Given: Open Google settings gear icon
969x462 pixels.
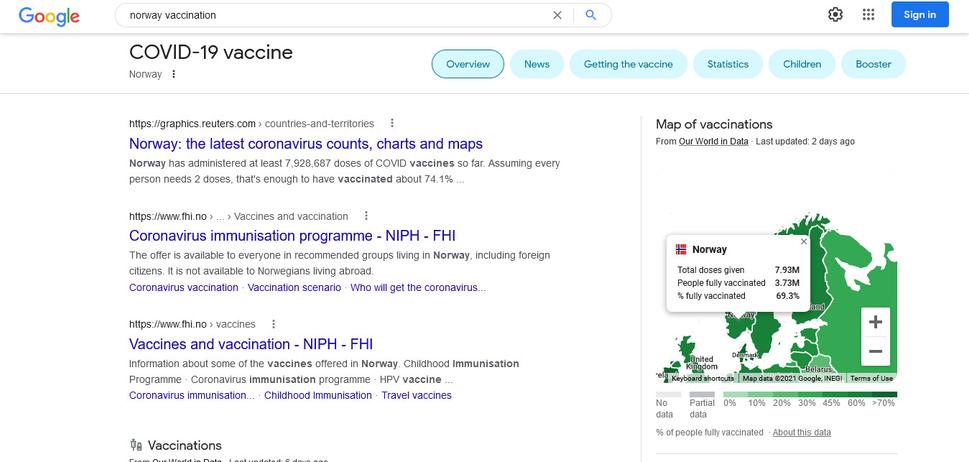Looking at the screenshot, I should pos(836,15).
